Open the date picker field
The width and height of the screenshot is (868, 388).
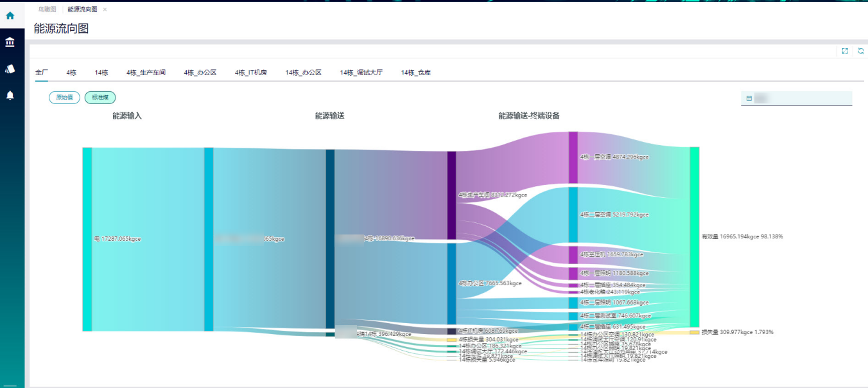(796, 98)
